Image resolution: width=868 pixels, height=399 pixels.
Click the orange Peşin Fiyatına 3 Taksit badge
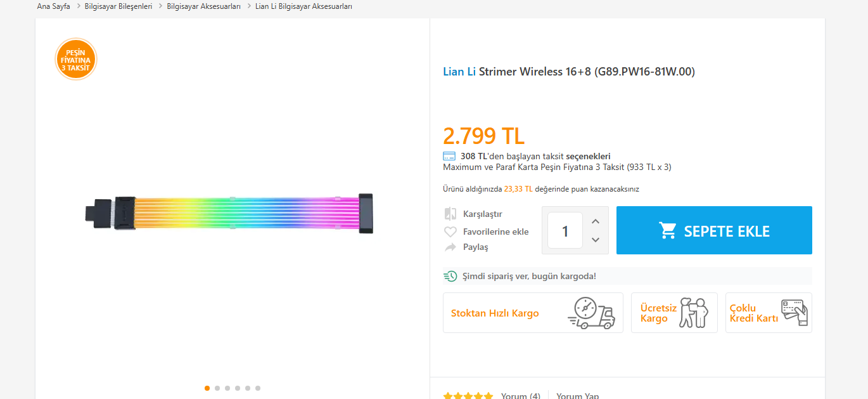tap(76, 59)
